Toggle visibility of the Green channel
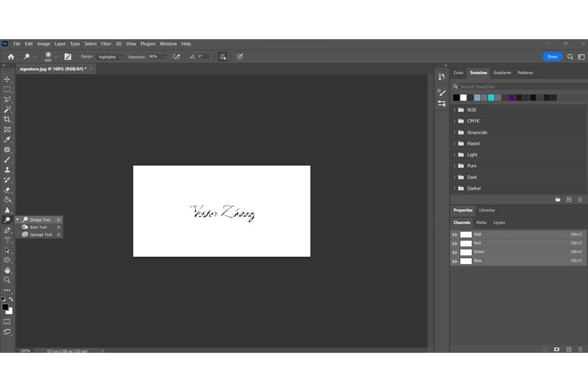 click(455, 252)
